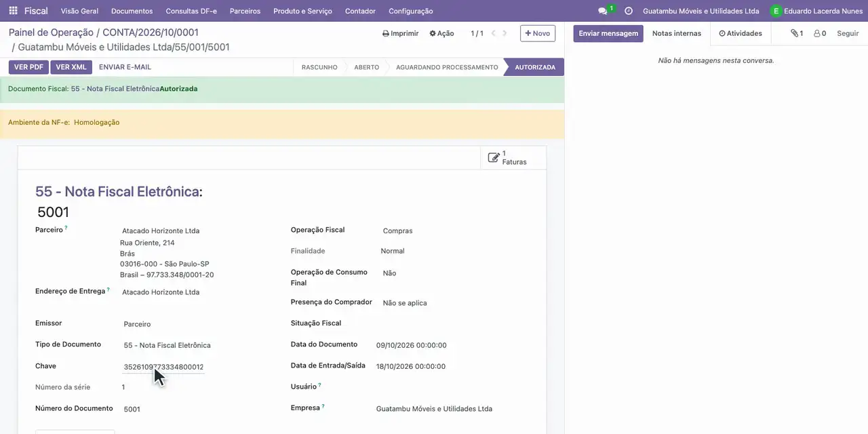Open Contador menu
The width and height of the screenshot is (868, 434).
click(360, 11)
